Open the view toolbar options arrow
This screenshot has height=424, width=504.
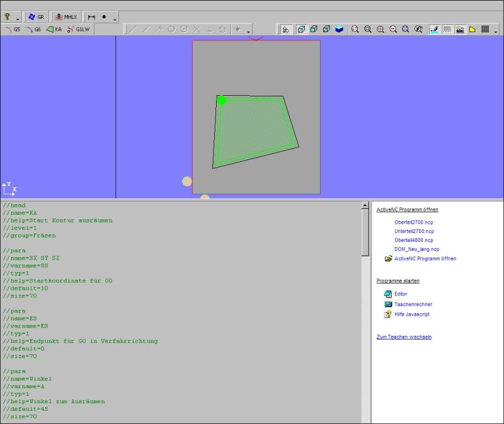tap(495, 32)
